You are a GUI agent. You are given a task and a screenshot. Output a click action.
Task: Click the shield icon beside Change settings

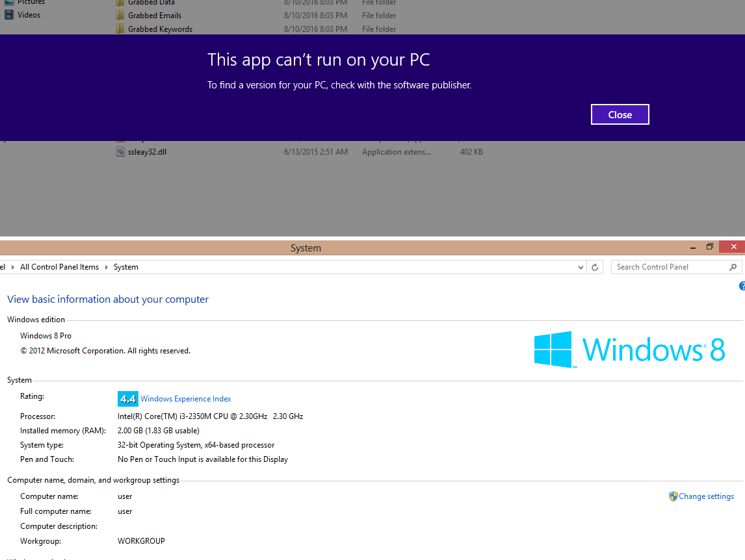click(673, 496)
